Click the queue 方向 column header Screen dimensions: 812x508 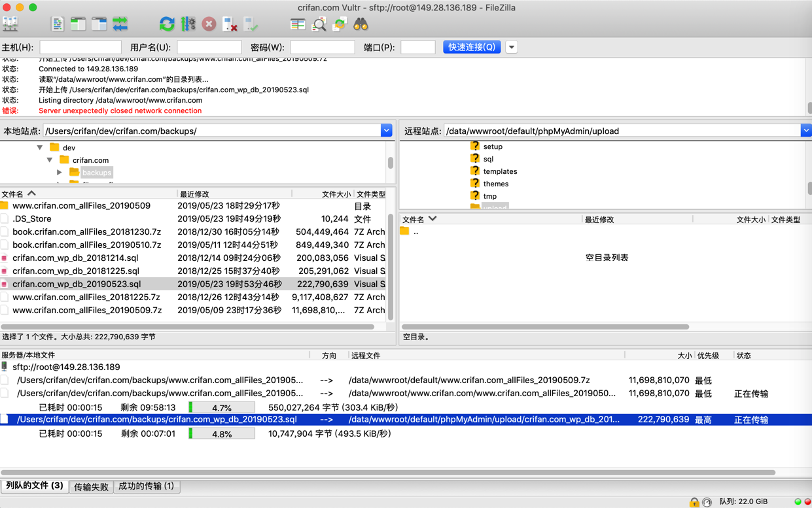pos(328,356)
